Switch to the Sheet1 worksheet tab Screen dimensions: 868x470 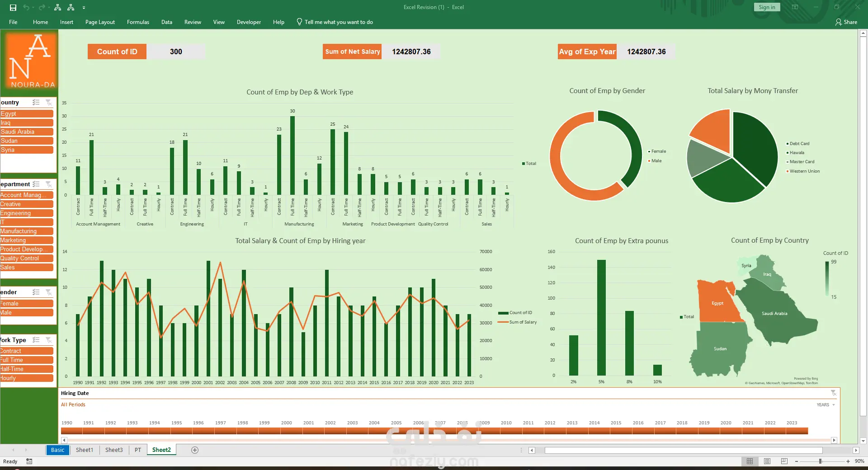click(85, 450)
